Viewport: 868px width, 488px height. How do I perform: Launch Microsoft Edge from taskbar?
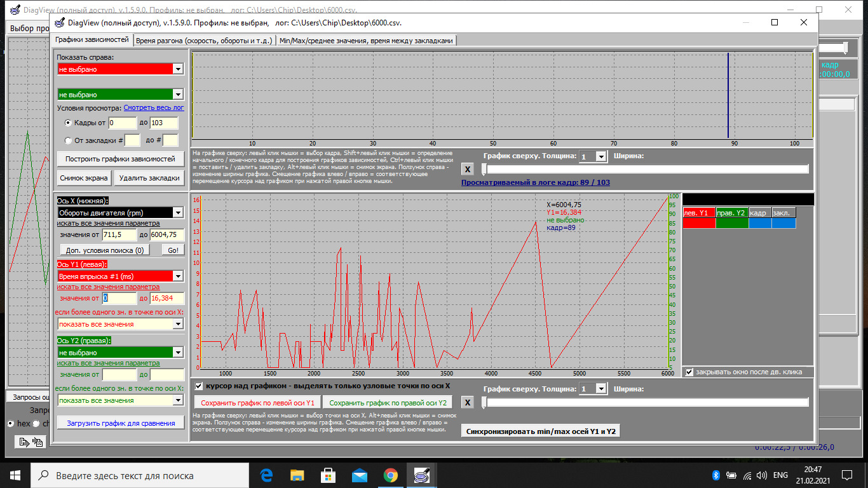(267, 475)
